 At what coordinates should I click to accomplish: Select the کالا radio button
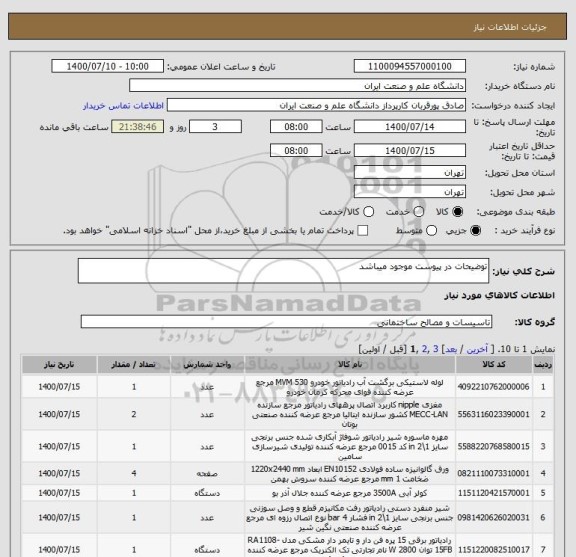click(x=458, y=212)
